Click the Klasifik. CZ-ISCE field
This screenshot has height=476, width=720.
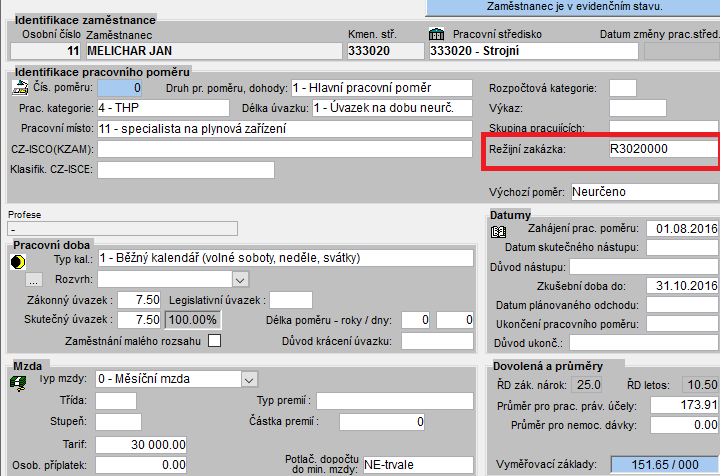tap(186, 169)
